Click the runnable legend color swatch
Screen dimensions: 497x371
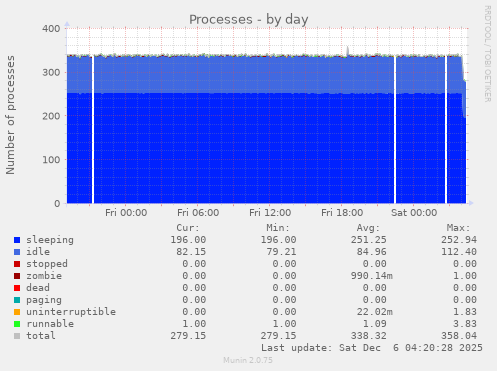tap(17, 324)
